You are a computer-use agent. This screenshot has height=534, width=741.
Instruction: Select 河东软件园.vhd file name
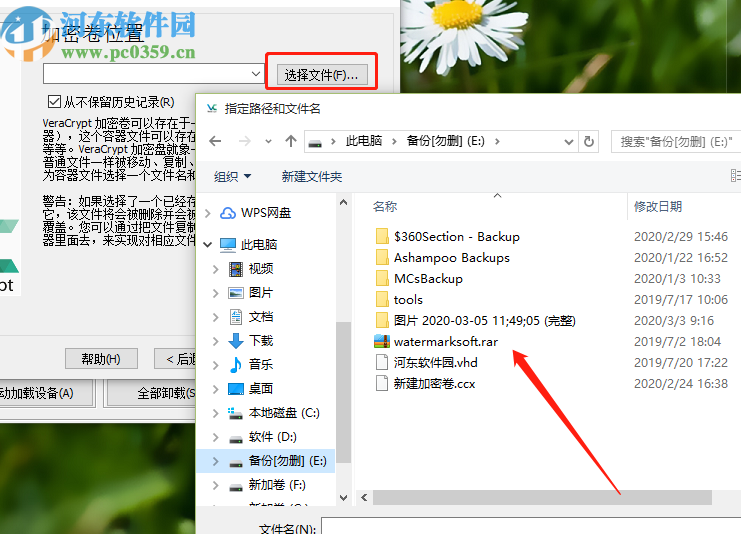tap(435, 362)
